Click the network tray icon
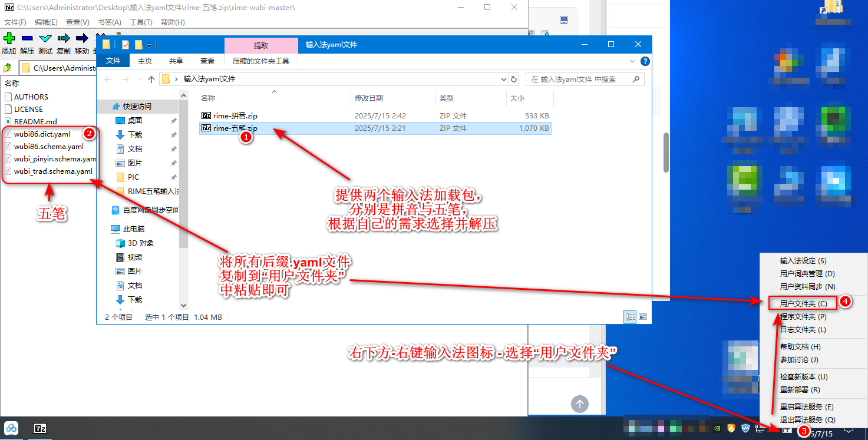This screenshot has width=868, height=440. coord(759,428)
